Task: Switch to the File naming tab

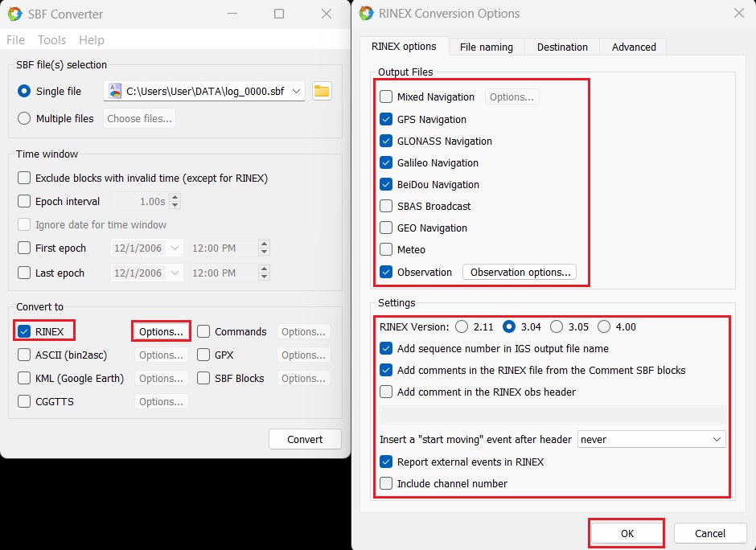Action: tap(486, 47)
